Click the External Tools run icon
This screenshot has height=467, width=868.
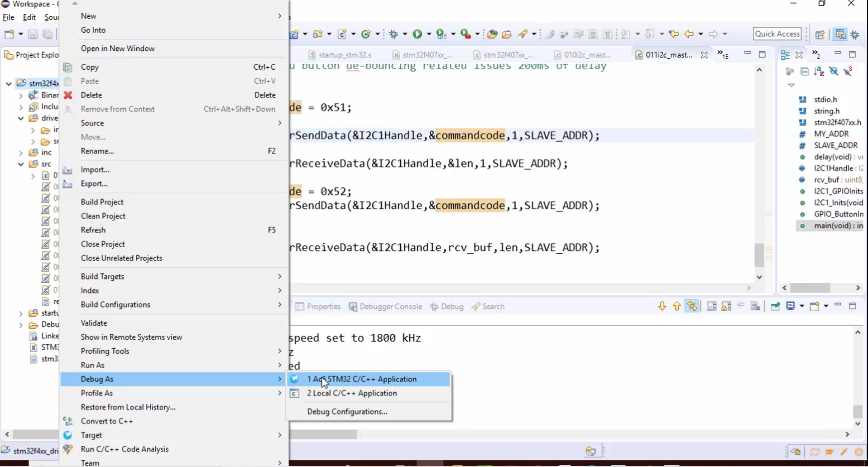coord(465,34)
